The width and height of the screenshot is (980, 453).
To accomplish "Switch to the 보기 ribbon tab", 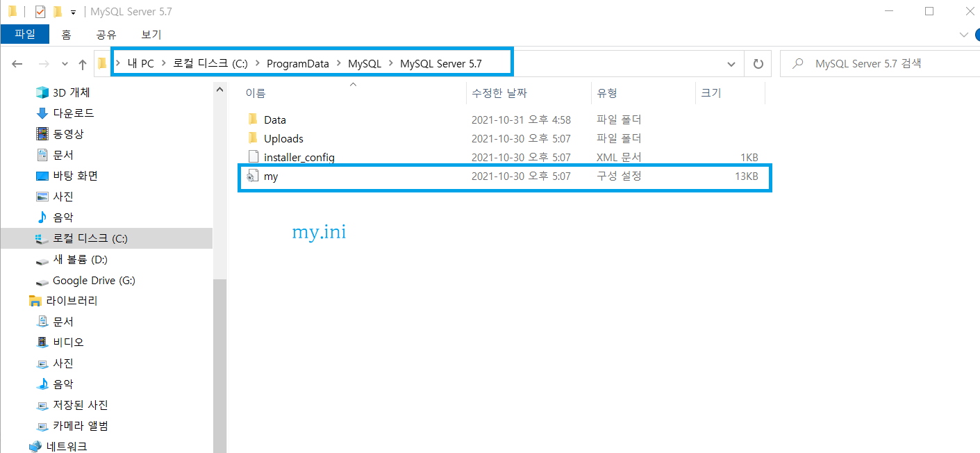I will click(x=151, y=34).
